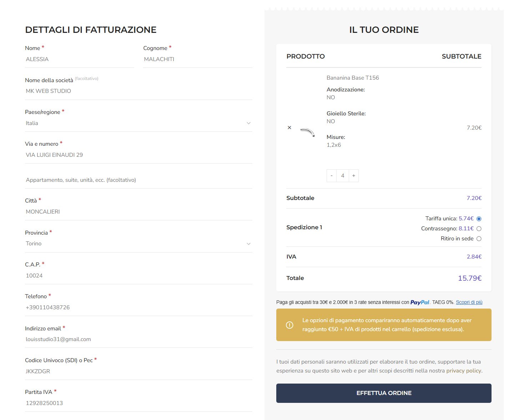Select Tariffa unica shipping option
The height and width of the screenshot is (420, 529).
click(x=479, y=219)
